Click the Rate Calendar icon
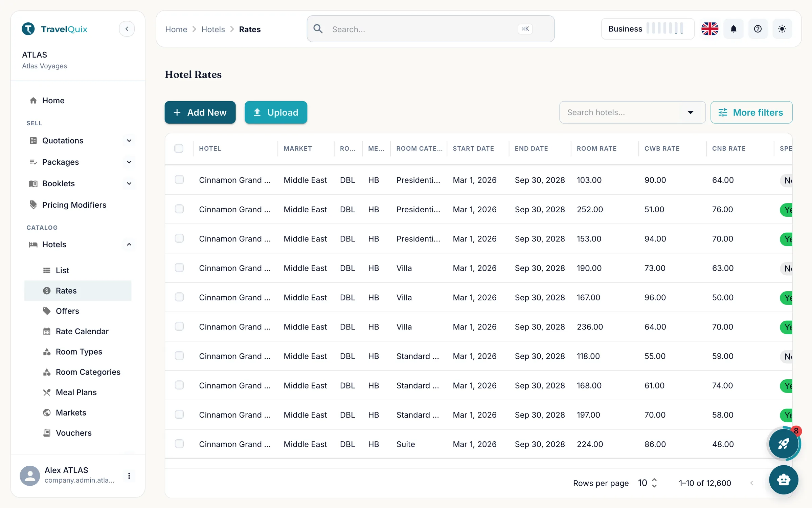 47,331
